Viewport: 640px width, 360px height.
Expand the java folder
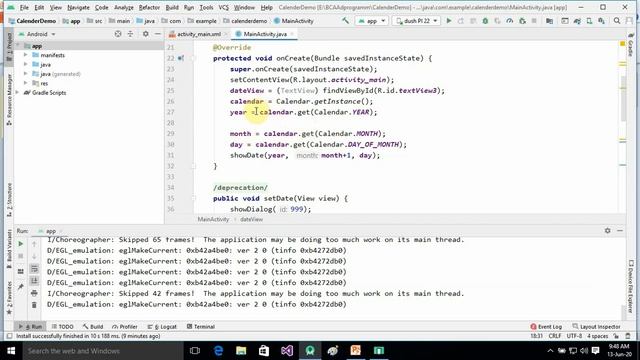pos(26,64)
